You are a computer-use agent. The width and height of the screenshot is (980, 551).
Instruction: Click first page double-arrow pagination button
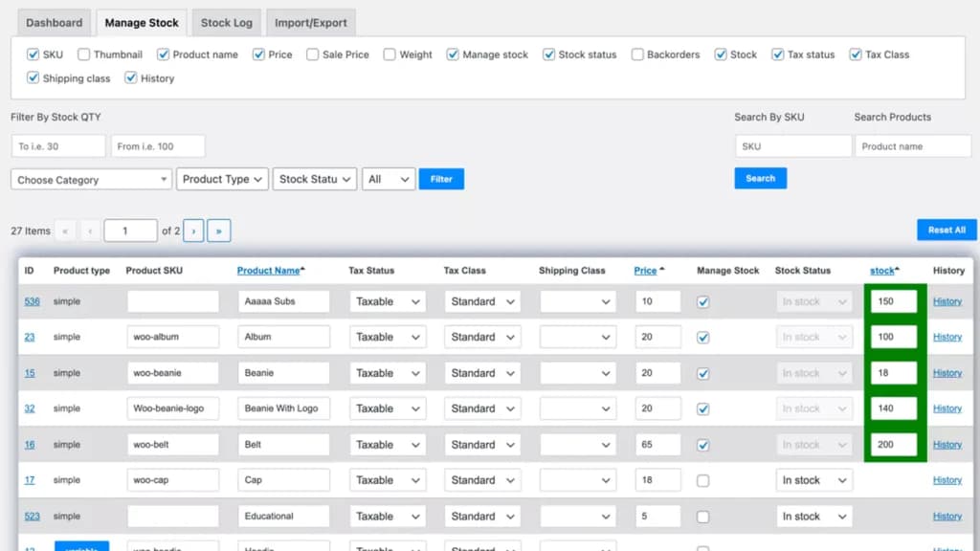click(65, 231)
